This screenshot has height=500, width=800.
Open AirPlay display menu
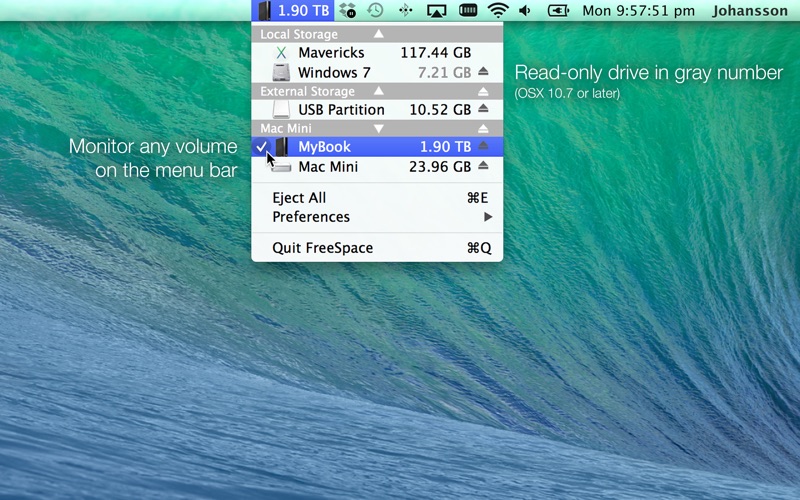436,10
